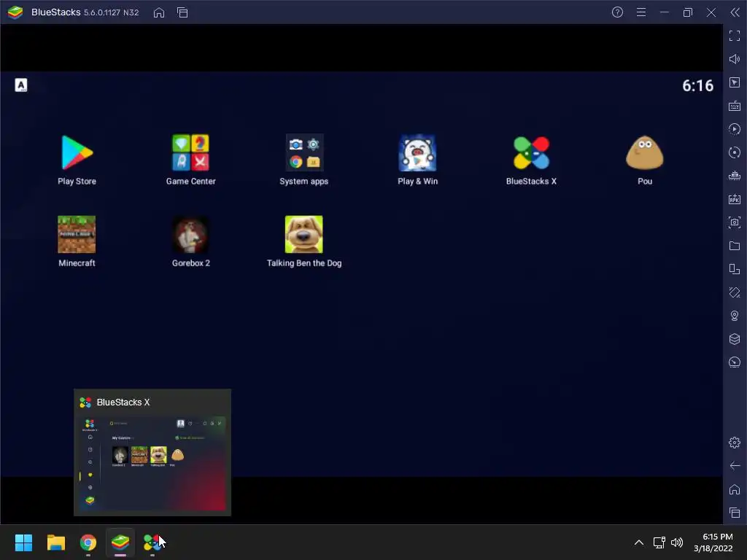Open network status in system tray
This screenshot has width=747, height=560.
click(x=659, y=542)
